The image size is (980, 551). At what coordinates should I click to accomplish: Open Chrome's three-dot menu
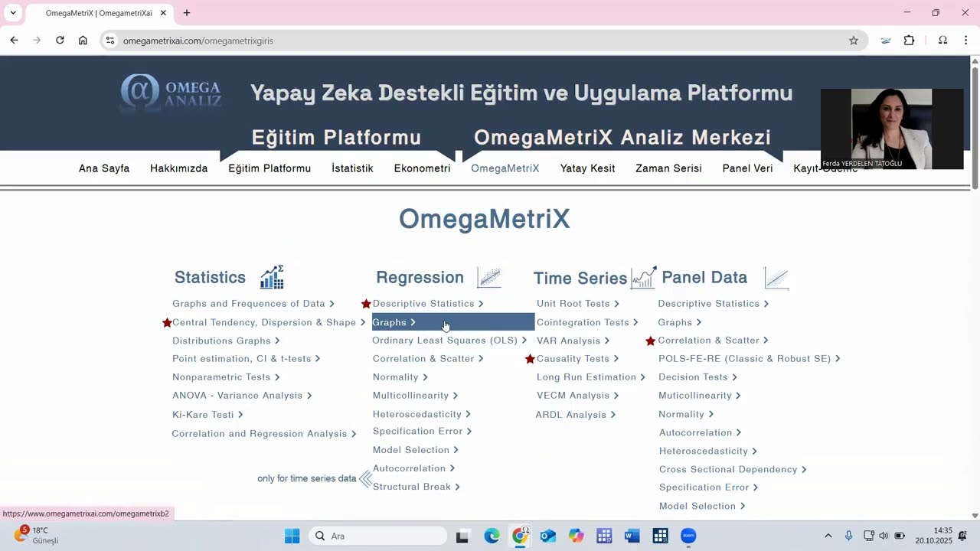(965, 41)
